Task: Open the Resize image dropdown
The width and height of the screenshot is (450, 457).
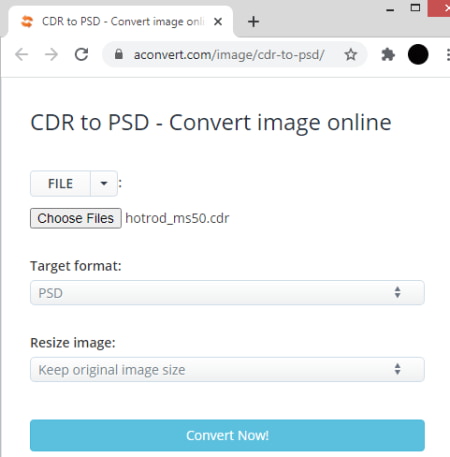Action: [x=227, y=369]
